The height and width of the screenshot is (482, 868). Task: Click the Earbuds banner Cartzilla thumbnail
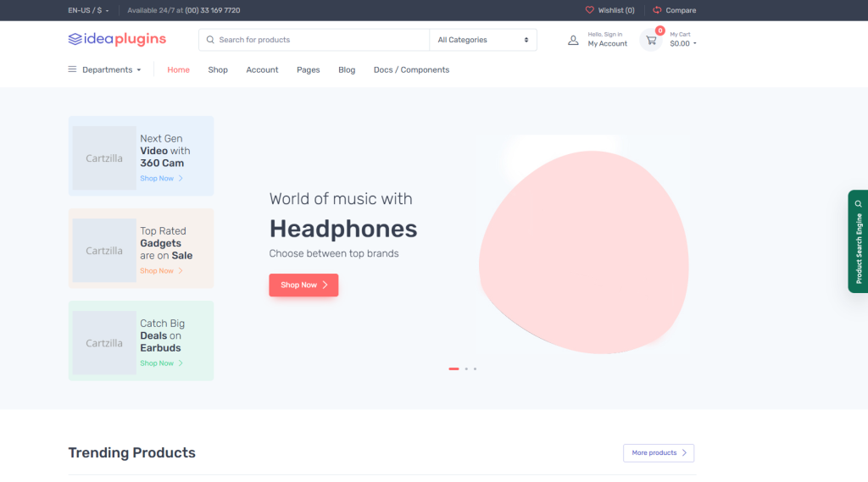point(104,343)
